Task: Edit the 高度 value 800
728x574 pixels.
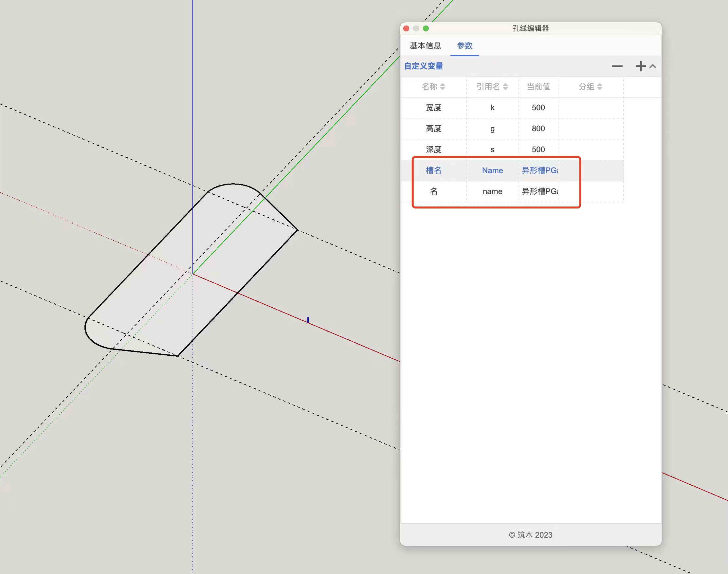Action: 538,128
